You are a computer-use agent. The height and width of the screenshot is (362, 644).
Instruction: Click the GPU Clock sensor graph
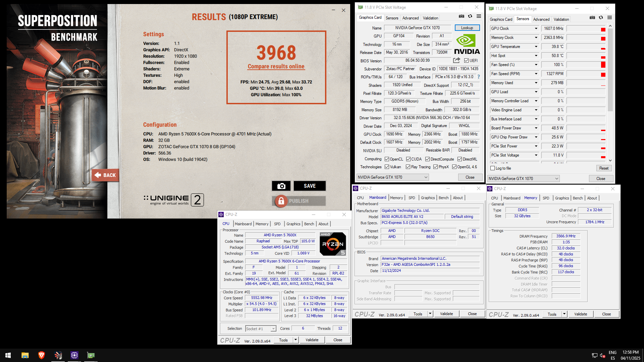586,28
